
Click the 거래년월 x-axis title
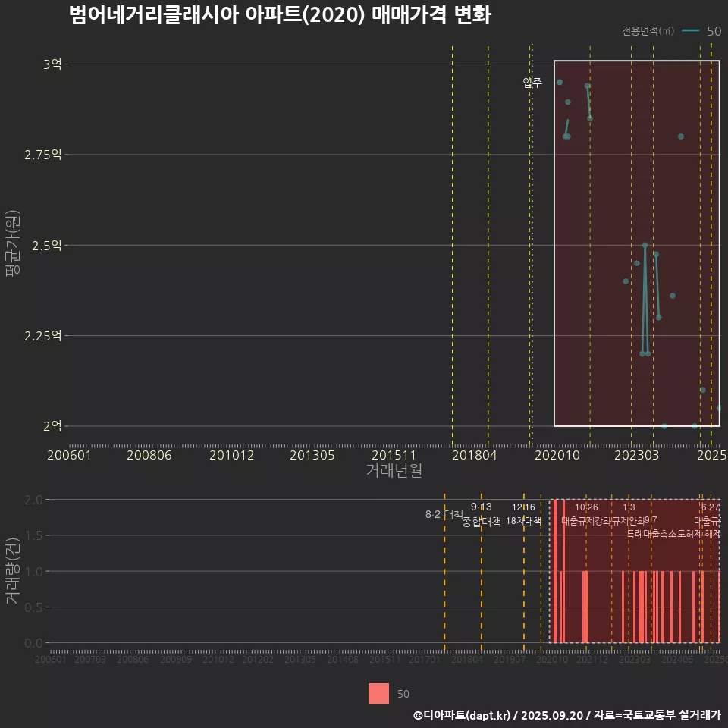(x=395, y=471)
